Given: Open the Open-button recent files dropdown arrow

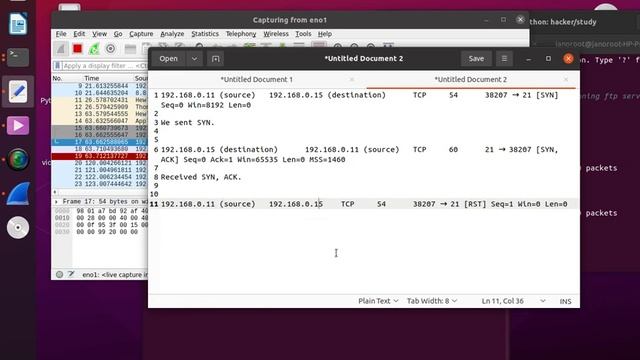Looking at the screenshot, I should (x=194, y=59).
